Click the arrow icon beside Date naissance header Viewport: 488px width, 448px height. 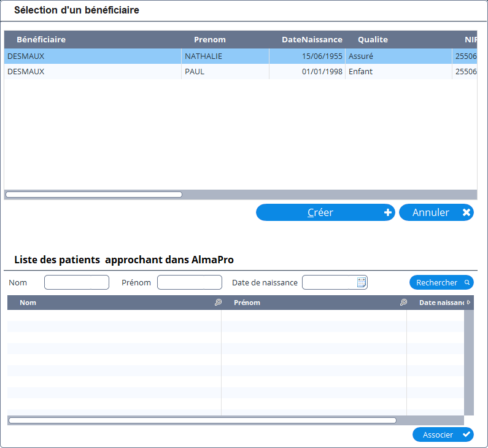pyautogui.click(x=469, y=303)
